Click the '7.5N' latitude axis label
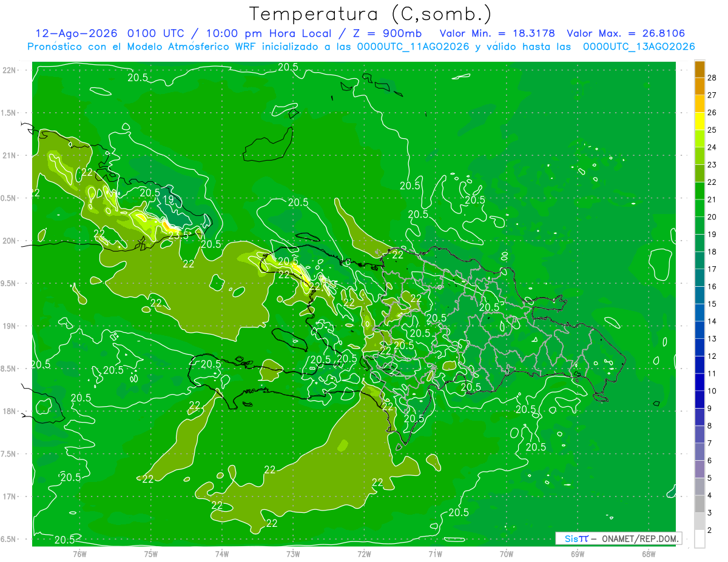Screen dimensions: 728x562 point(10,453)
